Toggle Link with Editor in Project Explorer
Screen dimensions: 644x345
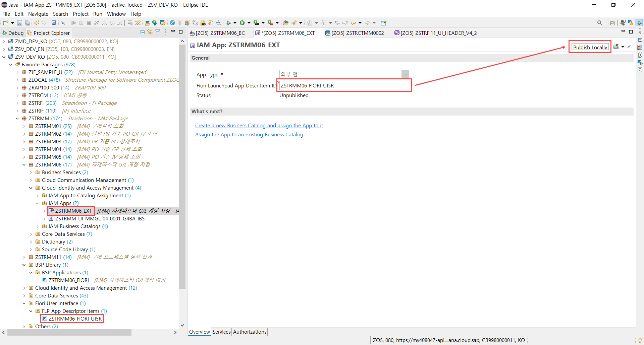150,32
